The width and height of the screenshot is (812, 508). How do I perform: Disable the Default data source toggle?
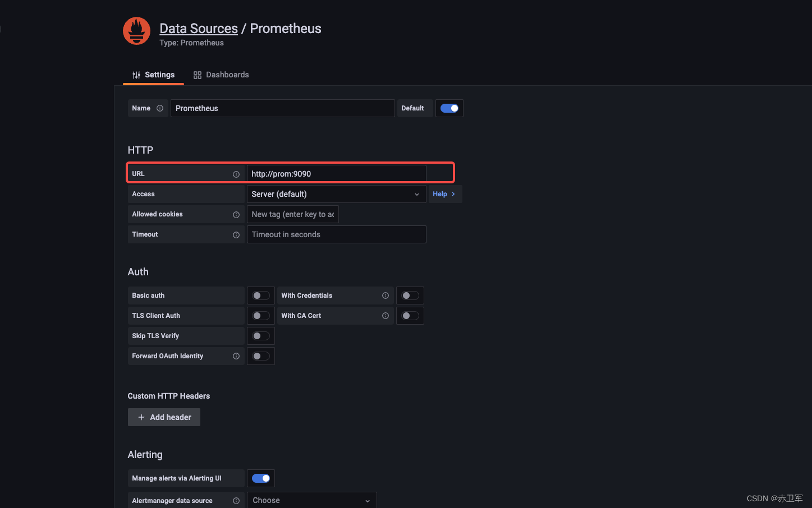pos(449,108)
